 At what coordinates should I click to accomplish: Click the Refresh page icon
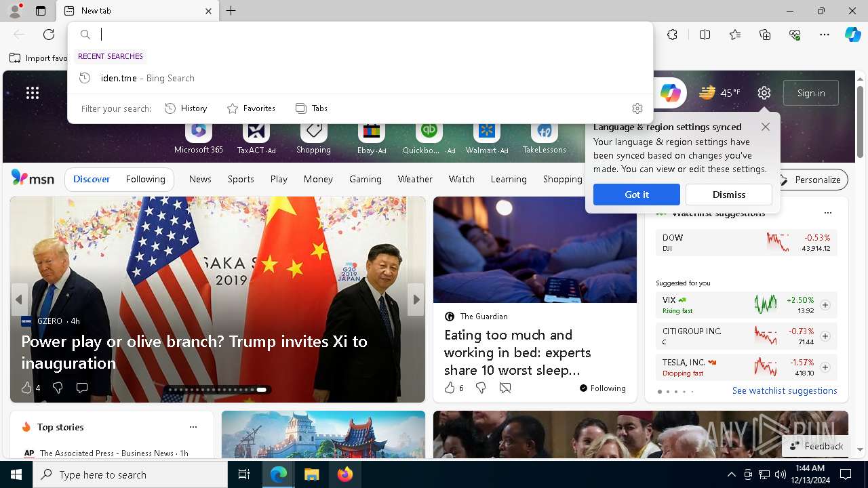(x=49, y=35)
